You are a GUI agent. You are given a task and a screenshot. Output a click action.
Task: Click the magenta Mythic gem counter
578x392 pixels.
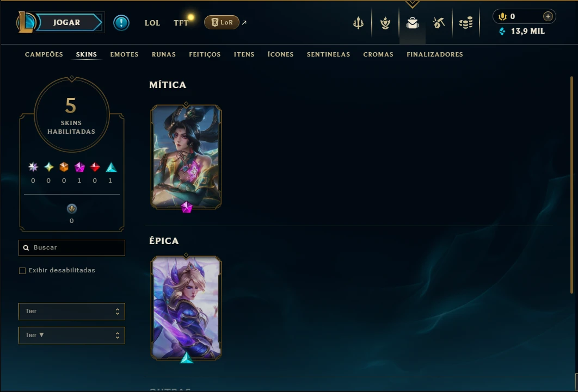tap(79, 167)
